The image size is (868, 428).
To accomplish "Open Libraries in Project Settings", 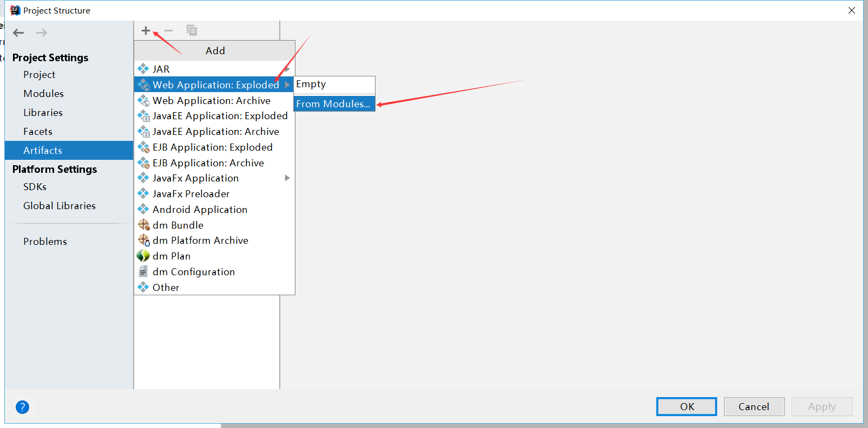I will click(x=69, y=113).
